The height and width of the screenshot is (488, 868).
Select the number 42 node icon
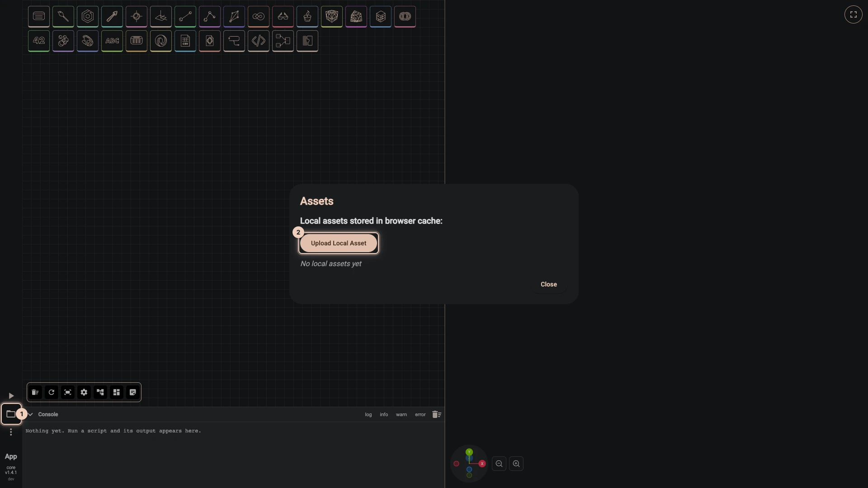pyautogui.click(x=39, y=41)
